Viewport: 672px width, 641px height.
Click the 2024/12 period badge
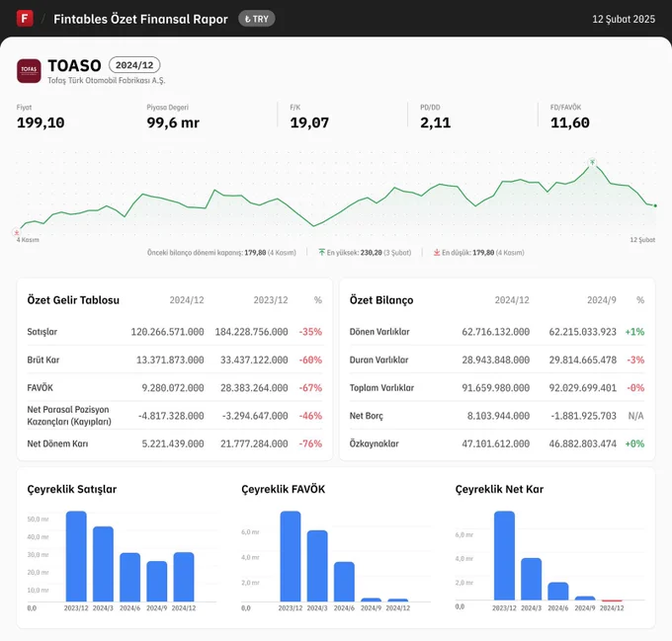134,65
